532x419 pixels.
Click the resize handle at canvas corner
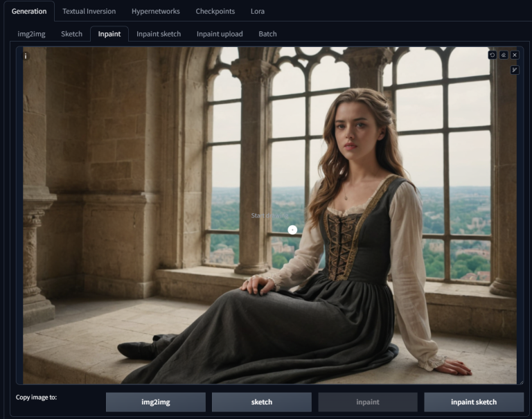click(x=520, y=382)
